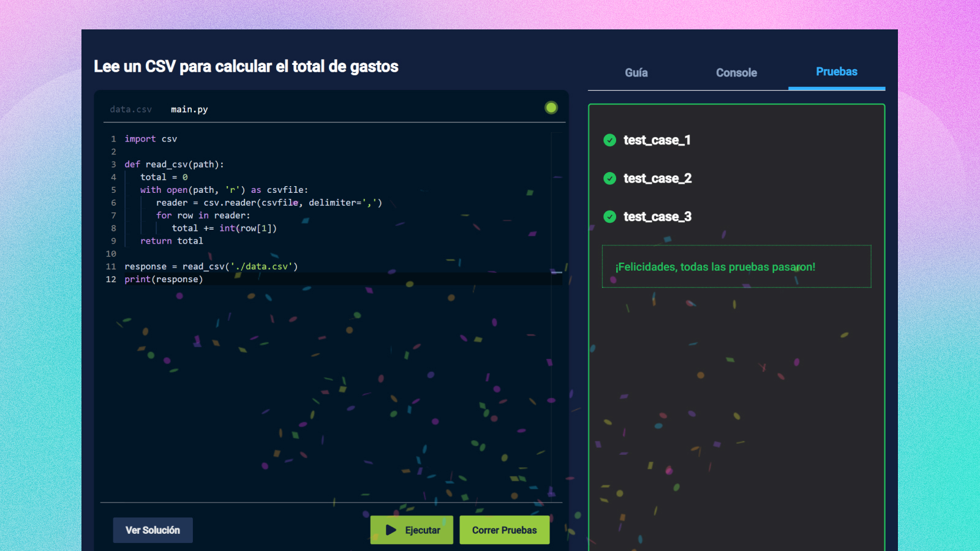Click the import csv code line
The width and height of the screenshot is (980, 551).
pyautogui.click(x=151, y=139)
